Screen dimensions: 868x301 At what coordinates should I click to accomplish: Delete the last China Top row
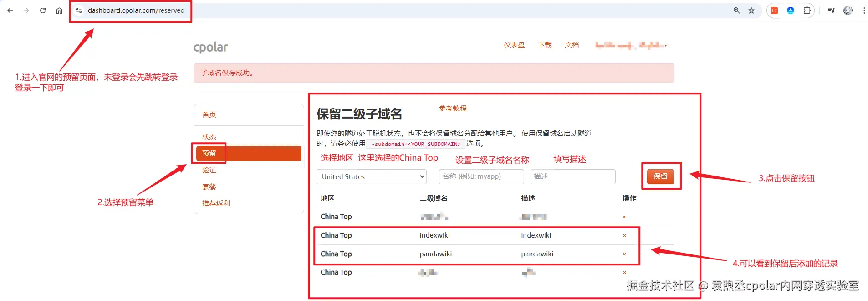pyautogui.click(x=624, y=273)
